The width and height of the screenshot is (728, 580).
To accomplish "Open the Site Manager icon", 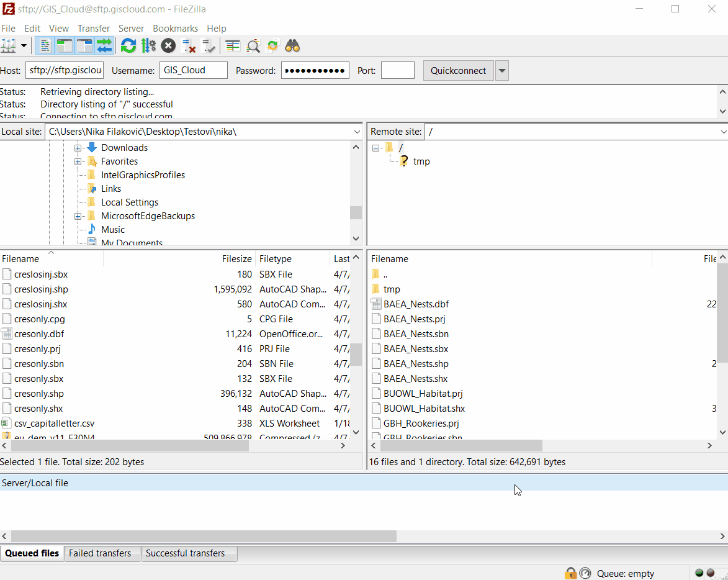I will [9, 46].
